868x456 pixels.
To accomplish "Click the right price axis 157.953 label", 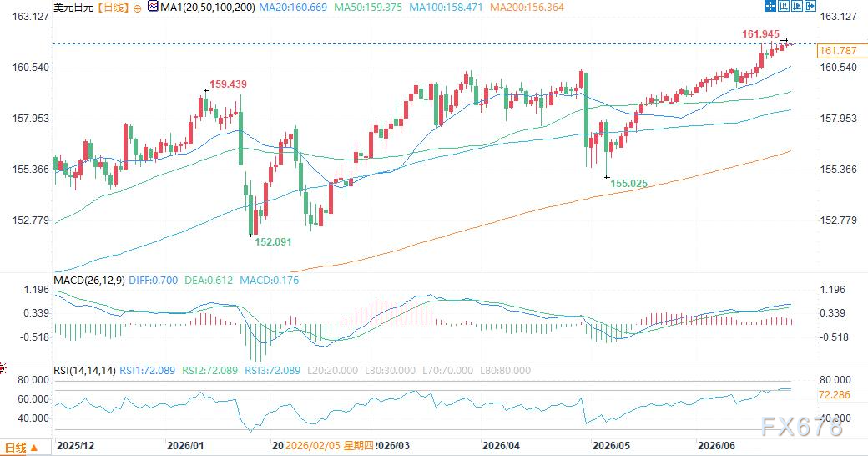I will 838,119.
